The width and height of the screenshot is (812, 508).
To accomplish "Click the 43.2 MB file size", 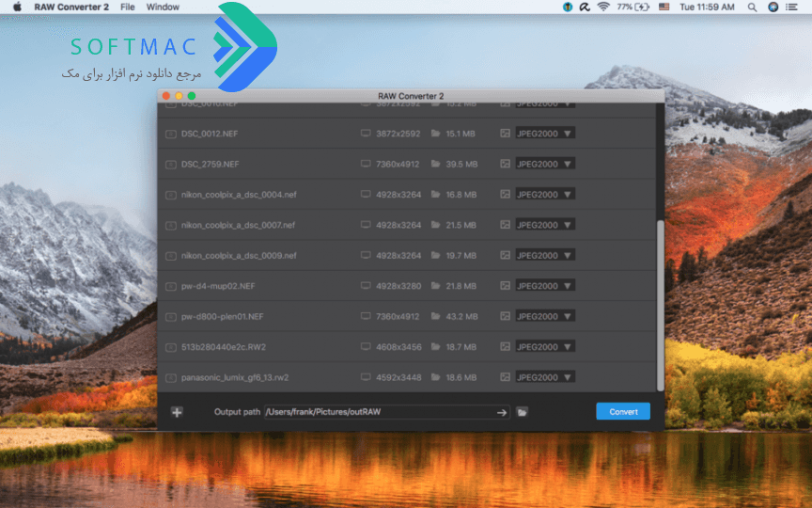I will tap(462, 317).
